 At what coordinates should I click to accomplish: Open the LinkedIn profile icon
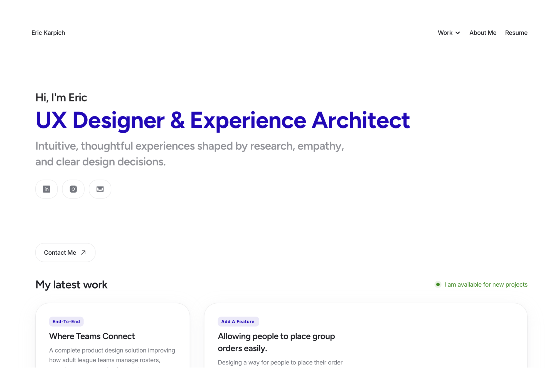click(x=46, y=189)
